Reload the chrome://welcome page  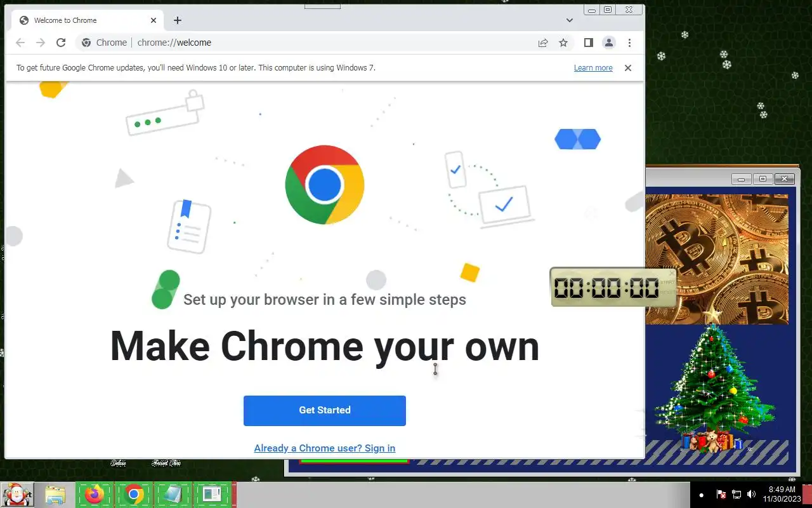coord(61,43)
